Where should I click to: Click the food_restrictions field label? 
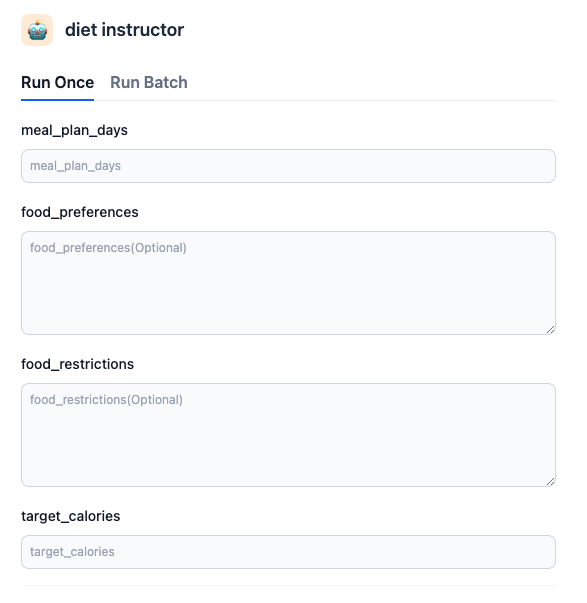coord(77,364)
